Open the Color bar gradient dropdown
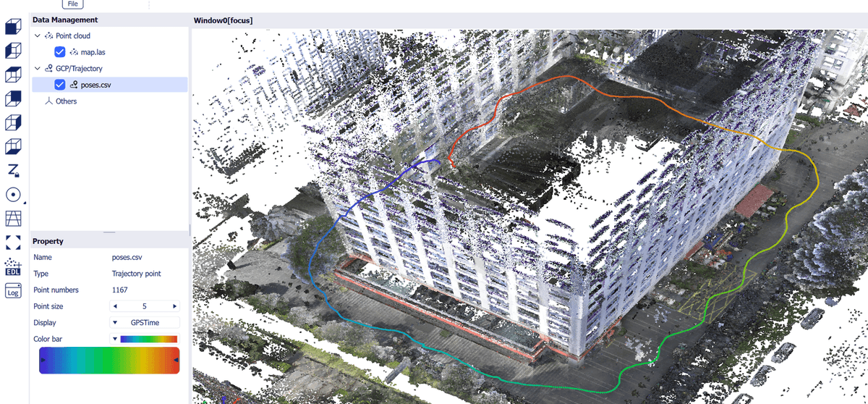Viewport: 868px width, 404px height. pyautogui.click(x=145, y=339)
